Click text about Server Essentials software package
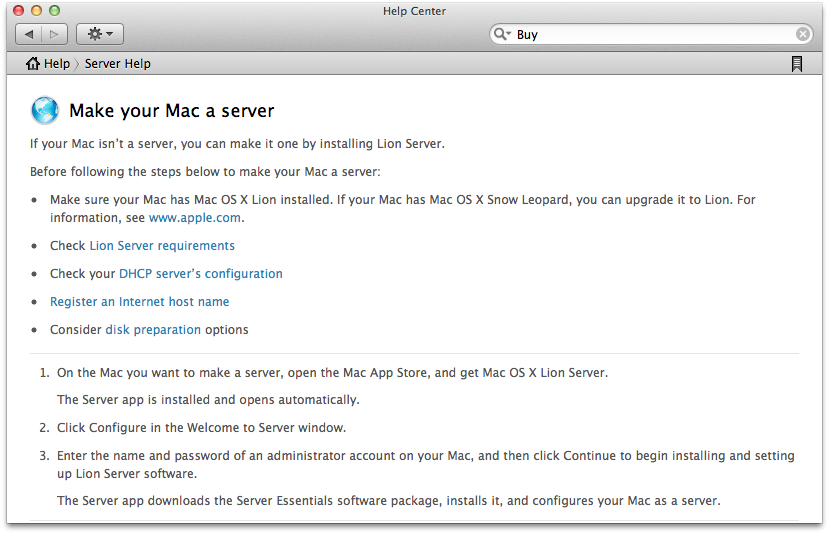829x534 pixels. pyautogui.click(x=389, y=501)
